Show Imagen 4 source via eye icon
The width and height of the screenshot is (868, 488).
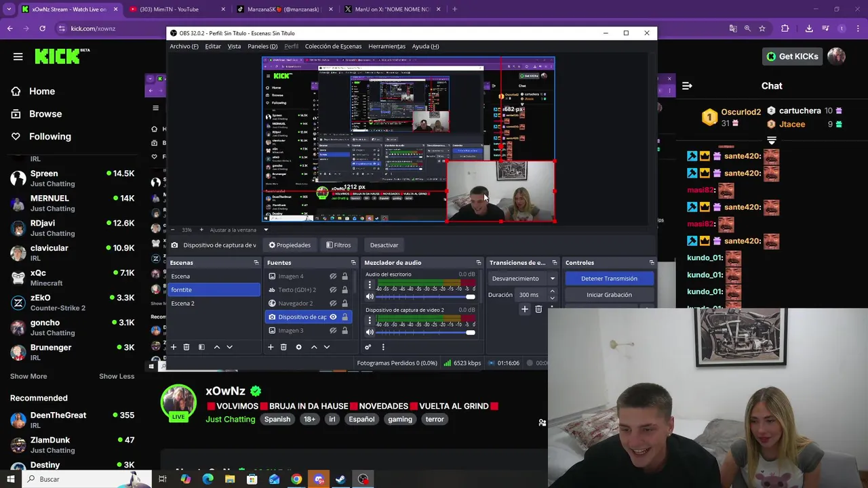pyautogui.click(x=333, y=277)
